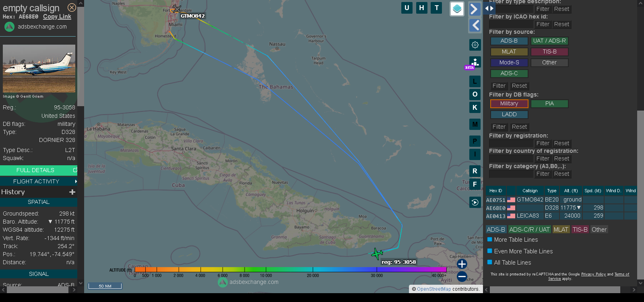
Task: Click Filter button under source filters
Action: click(499, 86)
